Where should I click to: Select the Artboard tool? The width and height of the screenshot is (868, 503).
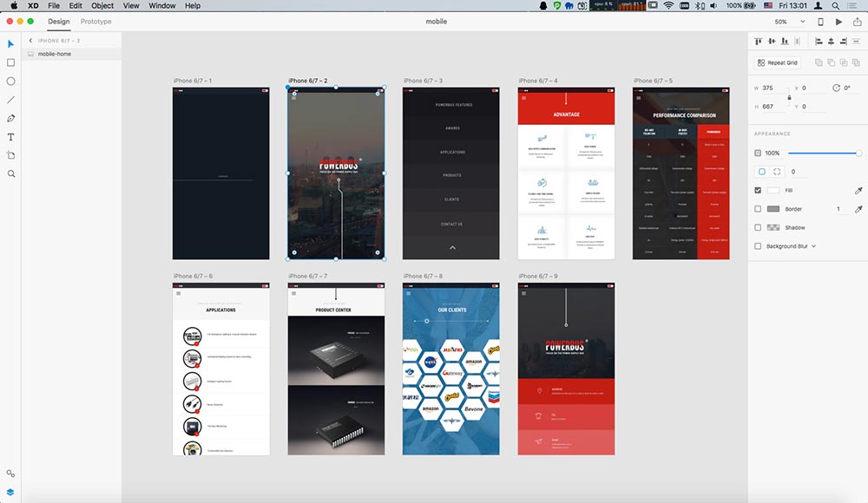[x=10, y=155]
